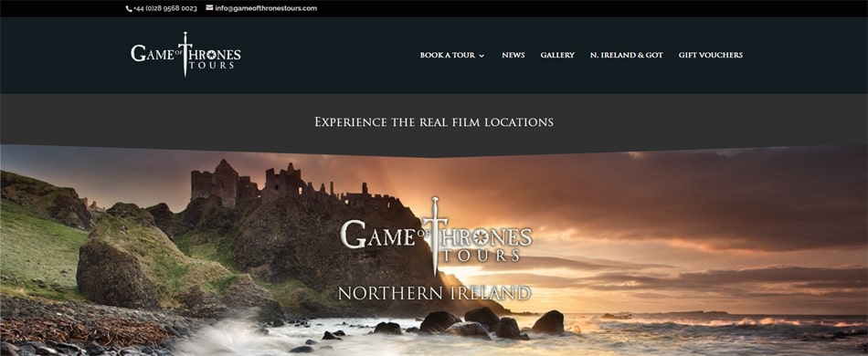Click the sword icon in header logo

185,54
